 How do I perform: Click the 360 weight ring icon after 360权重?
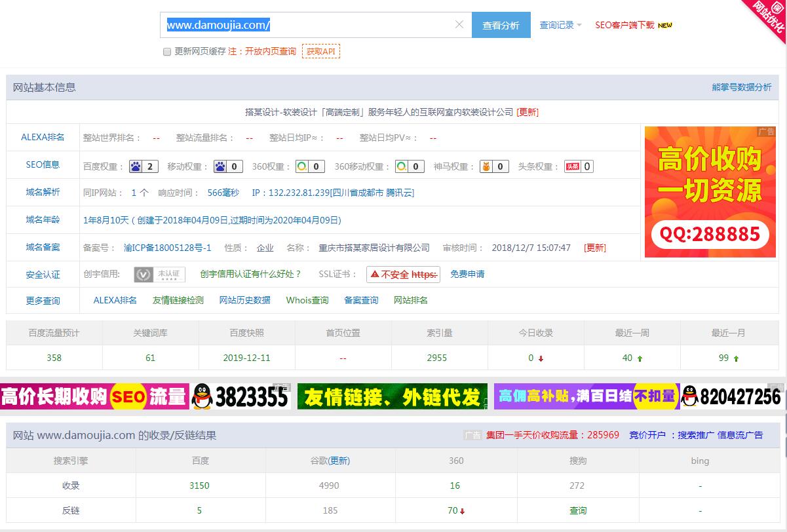310,166
